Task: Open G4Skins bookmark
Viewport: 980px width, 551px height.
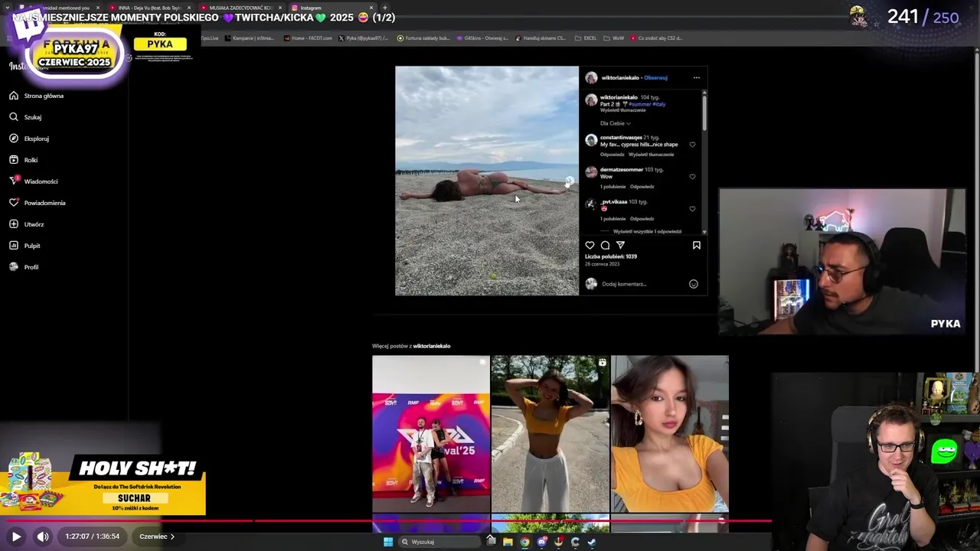Action: [482, 37]
